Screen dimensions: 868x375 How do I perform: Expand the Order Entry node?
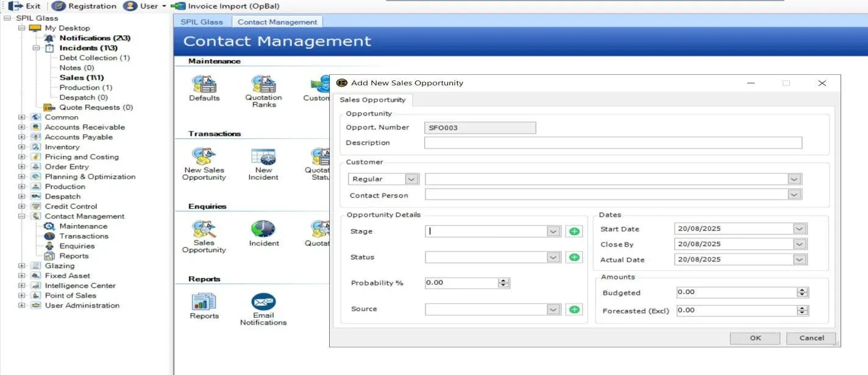pos(22,167)
